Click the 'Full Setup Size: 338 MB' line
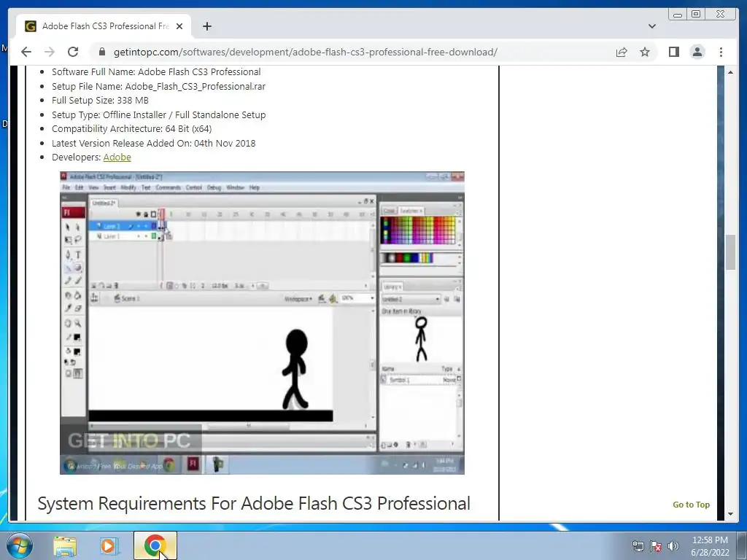Image resolution: width=747 pixels, height=560 pixels. click(100, 101)
